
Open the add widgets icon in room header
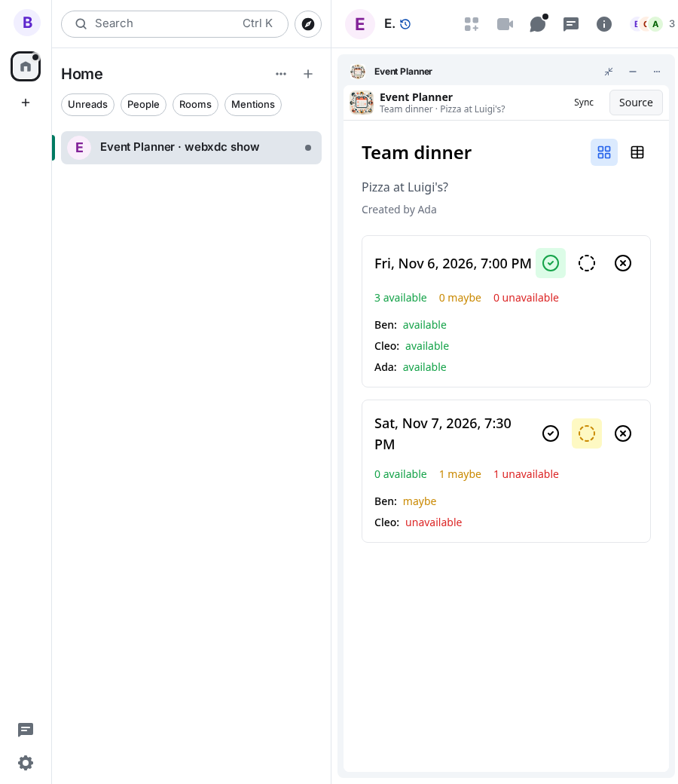471,24
